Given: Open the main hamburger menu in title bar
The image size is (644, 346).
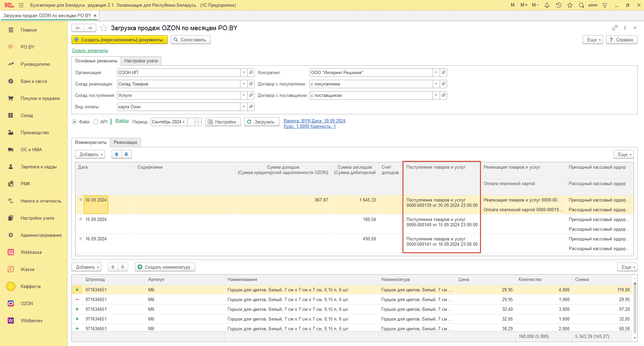Looking at the screenshot, I should [21, 5].
